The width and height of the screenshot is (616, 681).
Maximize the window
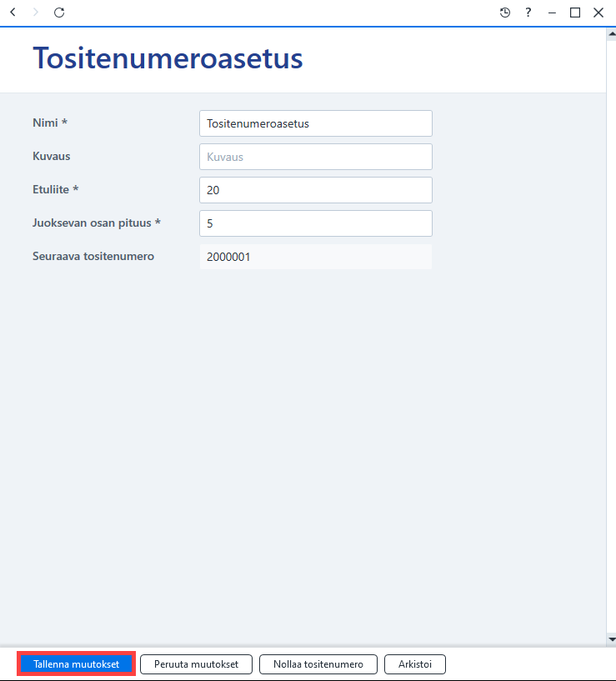575,13
